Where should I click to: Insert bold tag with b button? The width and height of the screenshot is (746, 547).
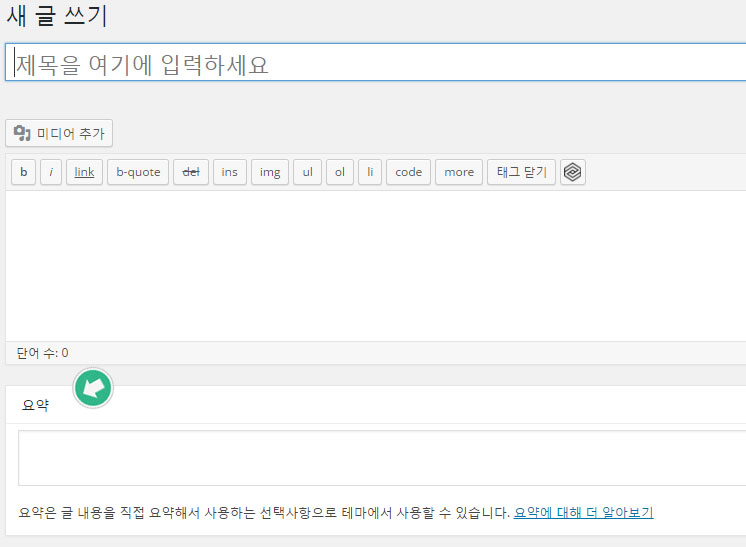(x=24, y=172)
